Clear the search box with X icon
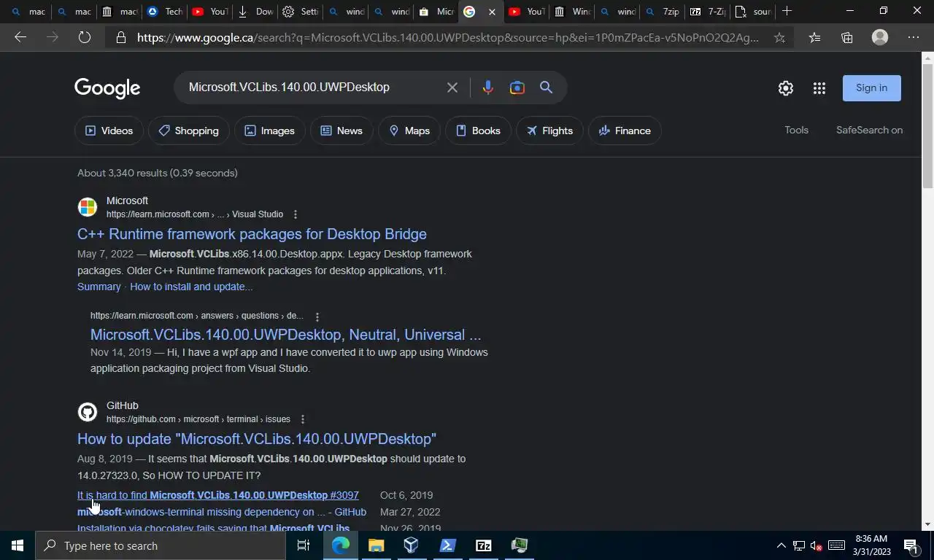 point(452,87)
